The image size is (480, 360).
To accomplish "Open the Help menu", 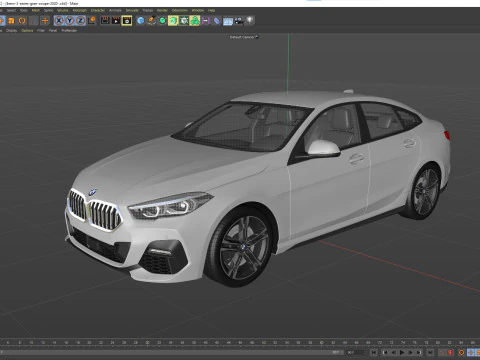I will [x=211, y=10].
